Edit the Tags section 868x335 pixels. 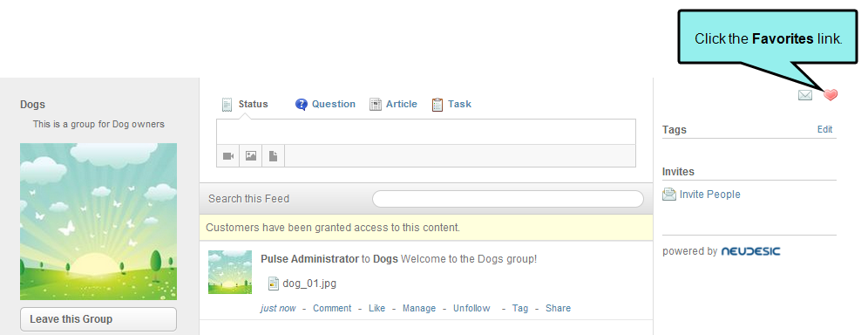824,130
